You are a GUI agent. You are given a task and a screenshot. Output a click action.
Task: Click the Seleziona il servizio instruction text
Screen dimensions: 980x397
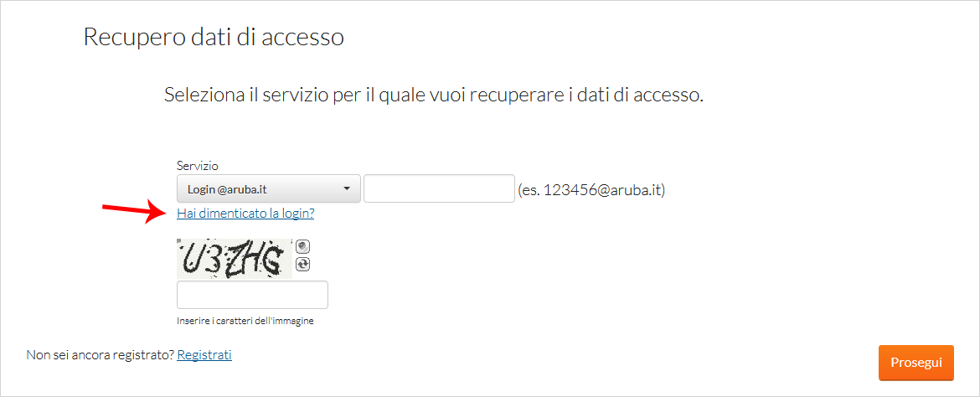click(x=434, y=95)
